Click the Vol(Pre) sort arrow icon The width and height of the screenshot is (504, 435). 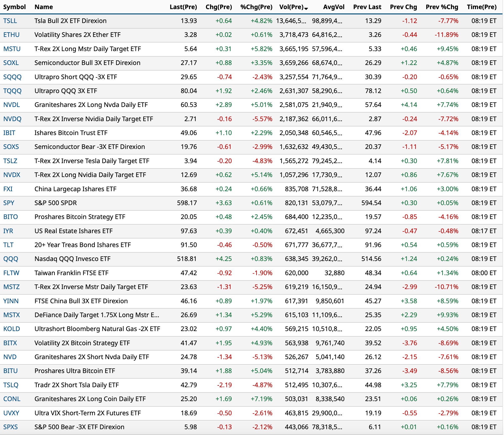306,9
